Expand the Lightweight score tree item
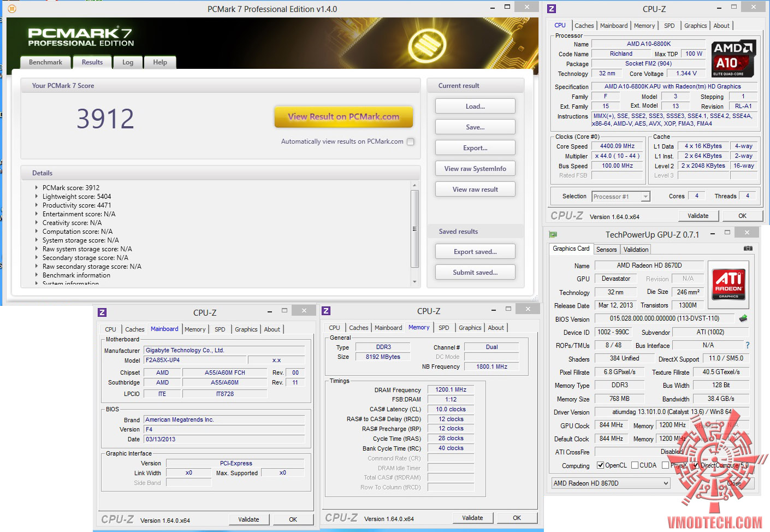This screenshot has width=770, height=532. (x=37, y=197)
